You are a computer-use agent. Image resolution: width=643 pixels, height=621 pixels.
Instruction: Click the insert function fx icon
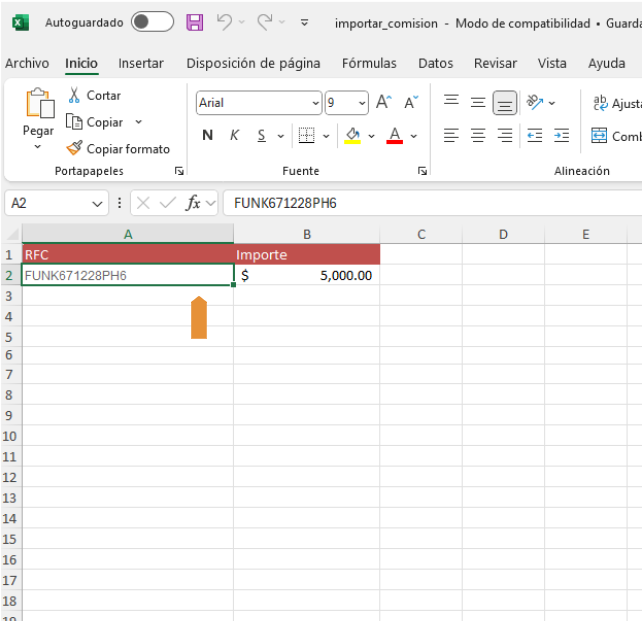pyautogui.click(x=193, y=203)
